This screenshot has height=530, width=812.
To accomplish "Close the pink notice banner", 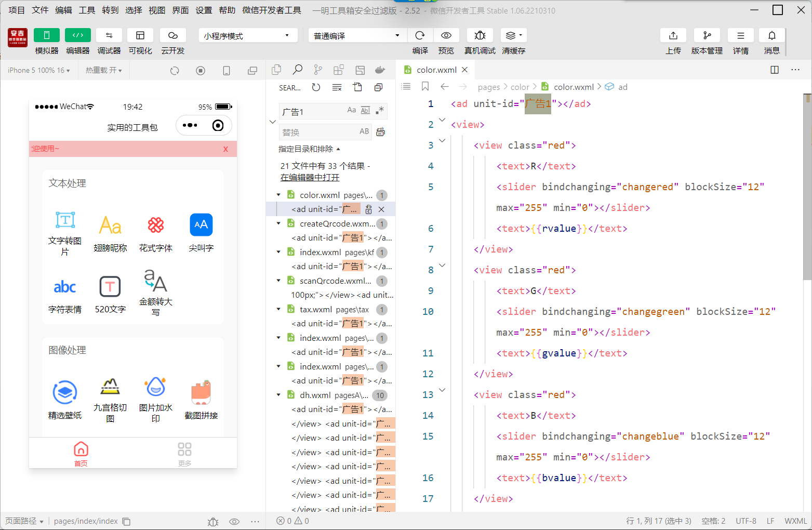I will pos(225,149).
